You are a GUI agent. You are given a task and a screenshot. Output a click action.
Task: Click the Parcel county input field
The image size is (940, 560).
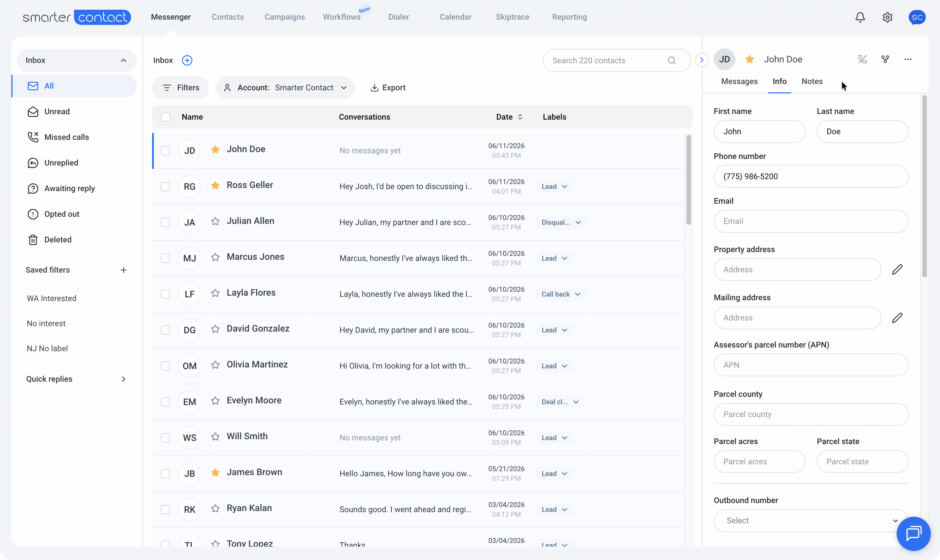(x=811, y=414)
